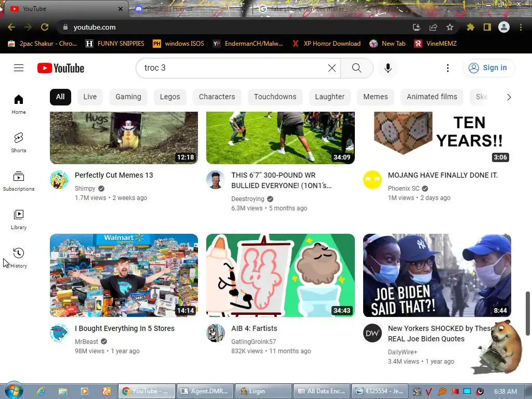Click the page vertical scrollbar thumb

point(528,313)
